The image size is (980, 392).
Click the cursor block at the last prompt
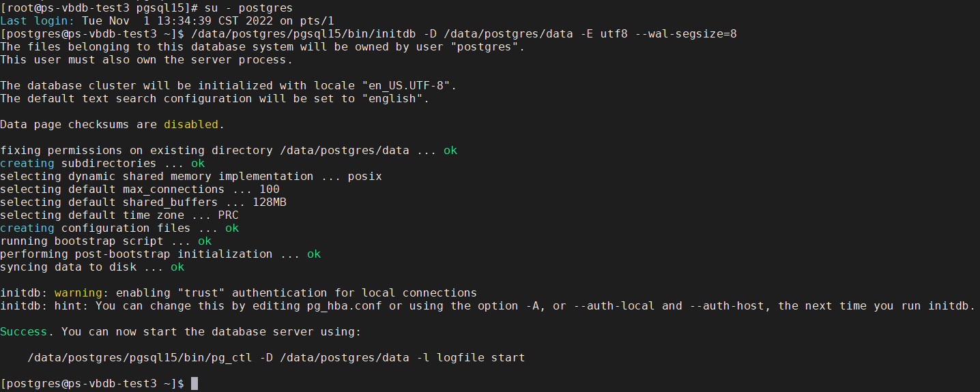coord(194,384)
